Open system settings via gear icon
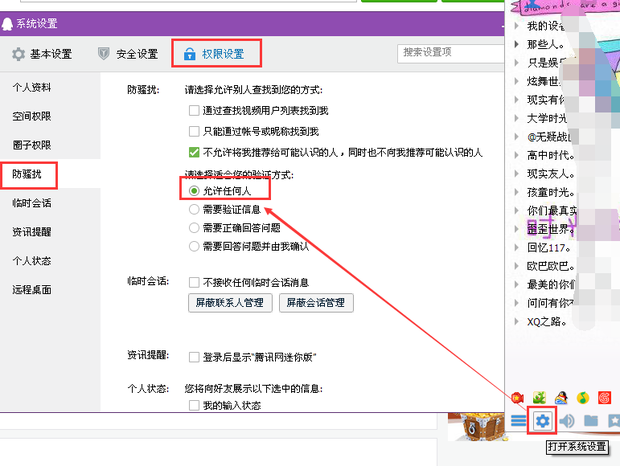 coord(542,421)
